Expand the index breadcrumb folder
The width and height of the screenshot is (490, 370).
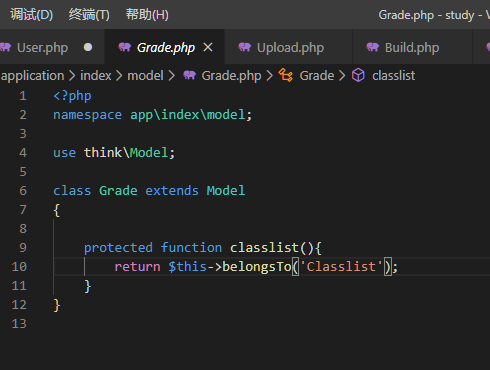[96, 76]
